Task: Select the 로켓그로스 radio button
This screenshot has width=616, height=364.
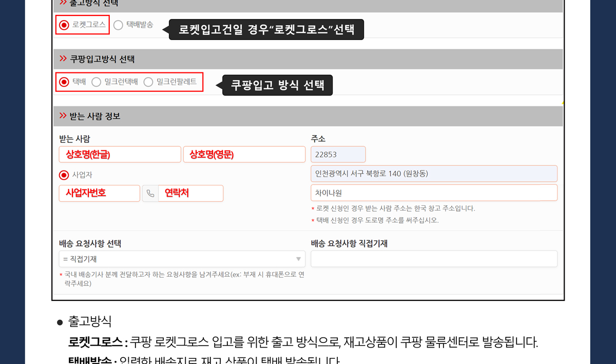Action: 64,25
